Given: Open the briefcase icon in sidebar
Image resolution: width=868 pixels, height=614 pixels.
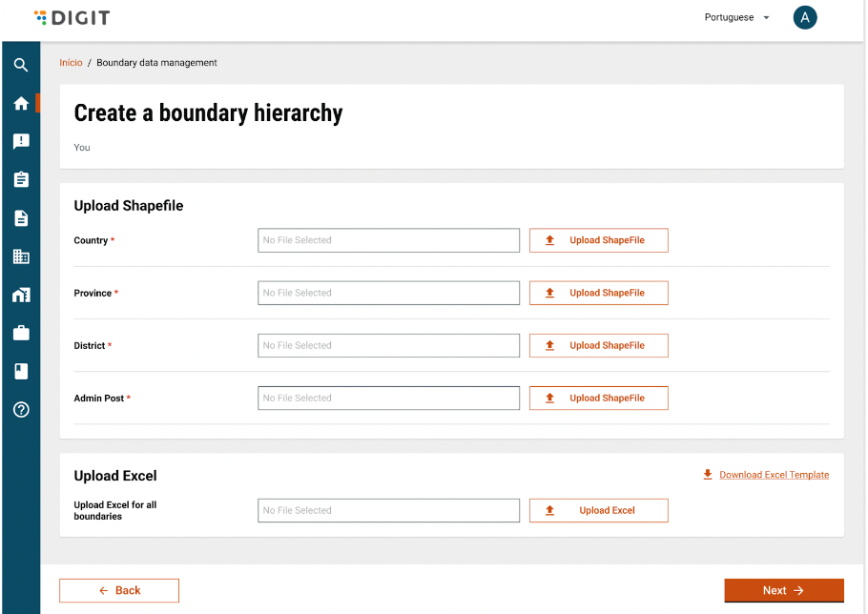Looking at the screenshot, I should coord(21,333).
